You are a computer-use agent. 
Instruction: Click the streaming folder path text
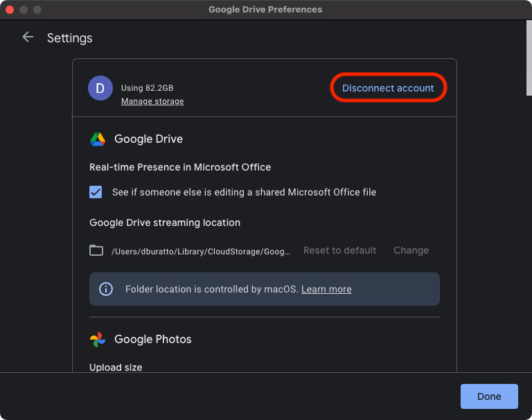200,252
